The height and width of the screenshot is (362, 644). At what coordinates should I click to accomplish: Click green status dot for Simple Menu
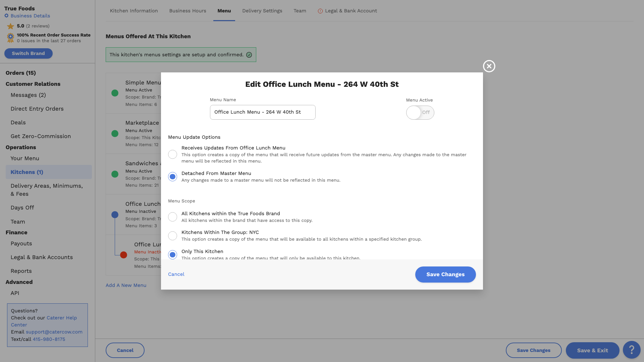(x=115, y=93)
